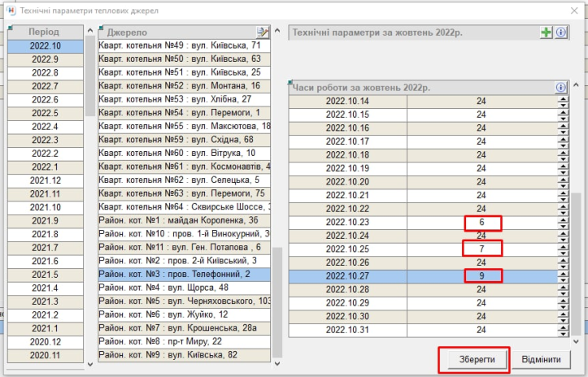Choose period 2021.12 from the list
Image resolution: width=588 pixels, height=377 pixels.
[45, 180]
